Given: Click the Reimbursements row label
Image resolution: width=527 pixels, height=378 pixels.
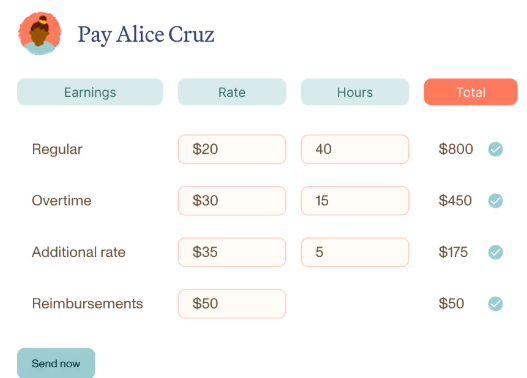Looking at the screenshot, I should (87, 303).
